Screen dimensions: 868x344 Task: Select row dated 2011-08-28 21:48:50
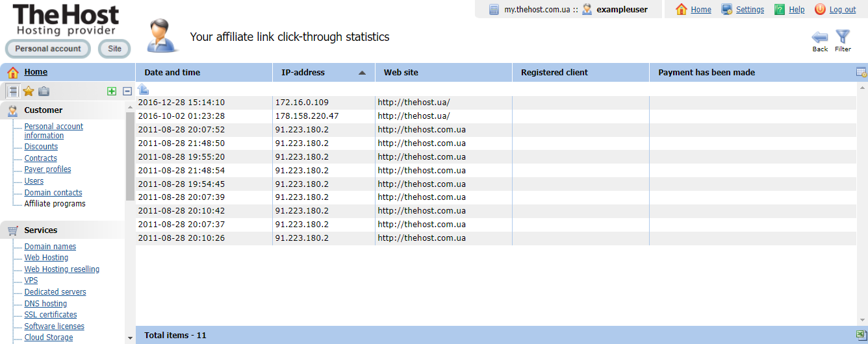tap(496, 143)
